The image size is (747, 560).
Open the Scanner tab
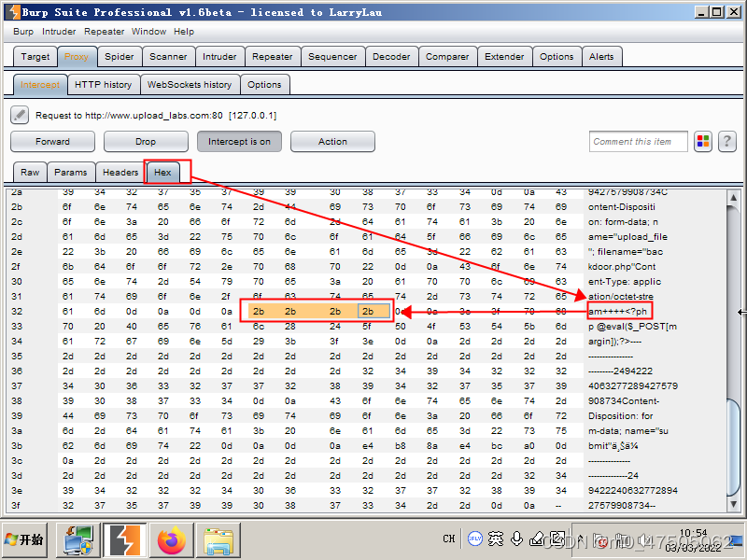(168, 57)
